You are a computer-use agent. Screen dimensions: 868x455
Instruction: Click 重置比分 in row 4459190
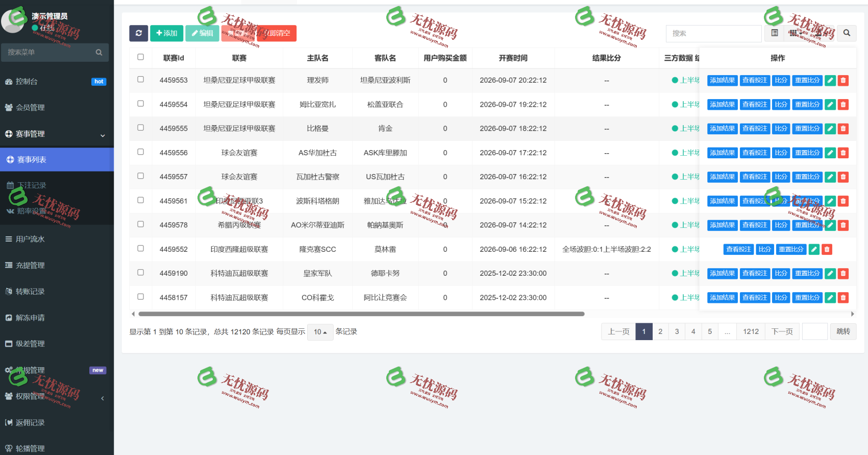pos(807,274)
